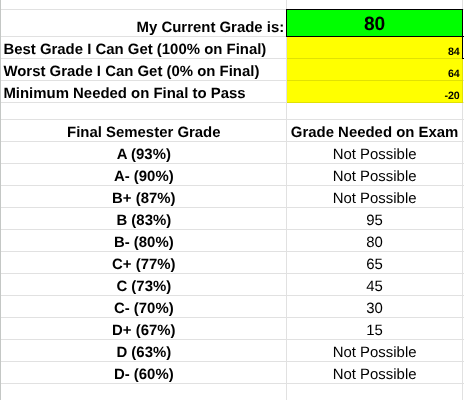Select the 'Not Possible' cell beside D- (60%)
The width and height of the screenshot is (464, 400).
tap(374, 373)
